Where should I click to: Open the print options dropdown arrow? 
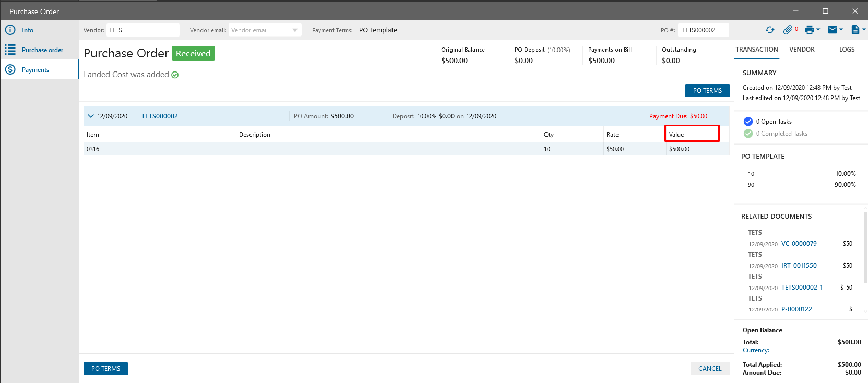tap(818, 30)
